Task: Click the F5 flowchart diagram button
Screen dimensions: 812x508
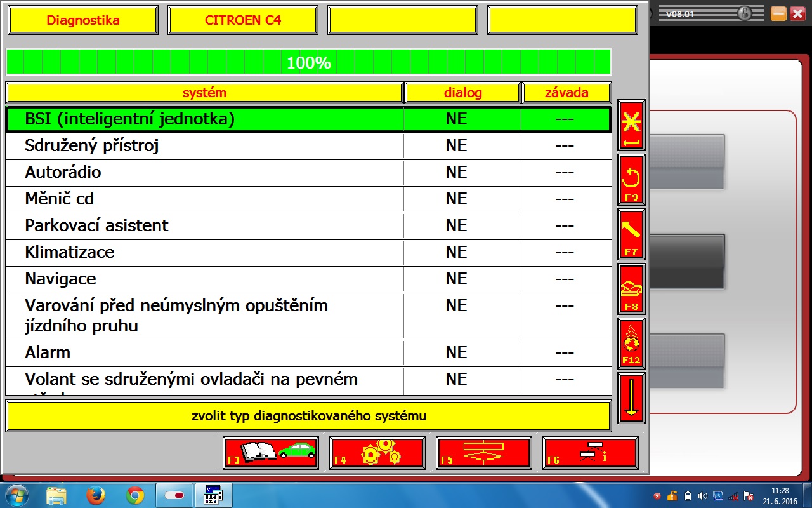Action: click(x=484, y=453)
